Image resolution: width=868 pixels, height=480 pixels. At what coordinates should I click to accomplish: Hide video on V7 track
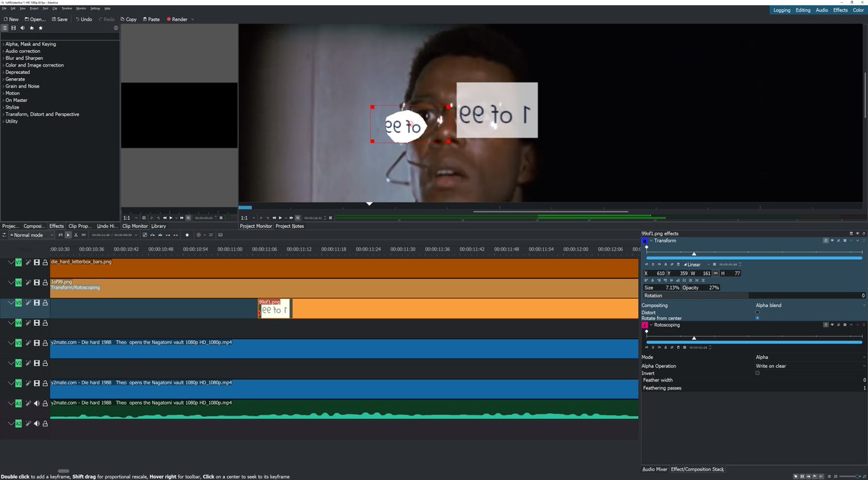(x=37, y=262)
